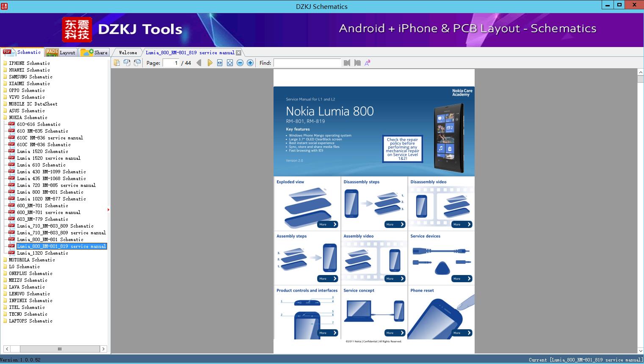Click the find next icon
The height and width of the screenshot is (364, 644).
tap(357, 63)
